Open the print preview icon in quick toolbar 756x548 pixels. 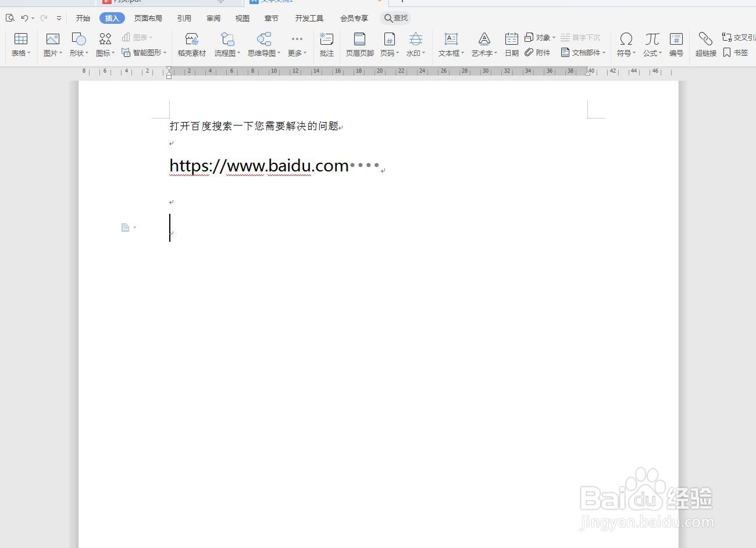pos(10,18)
